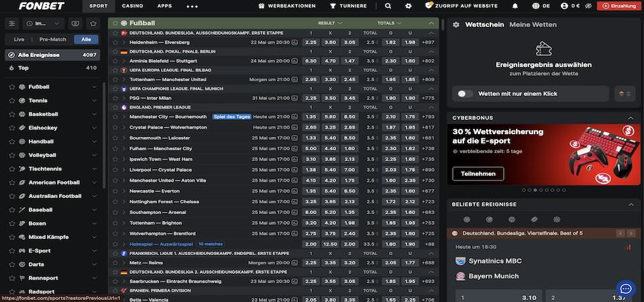The image size is (644, 302).
Task: Open the TOTALS market dropdown
Action: 389,23
